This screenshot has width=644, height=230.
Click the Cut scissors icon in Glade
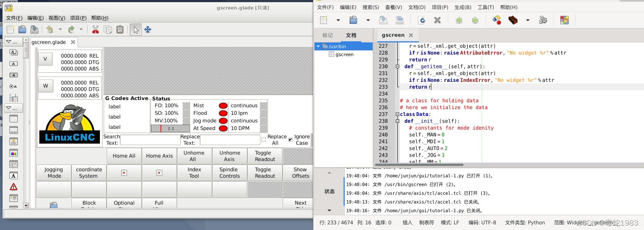pyautogui.click(x=95, y=30)
